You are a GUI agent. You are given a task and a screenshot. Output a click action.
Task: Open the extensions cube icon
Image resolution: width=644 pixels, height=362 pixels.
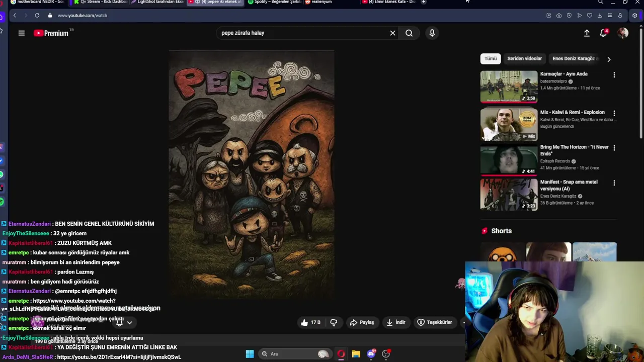(x=635, y=16)
